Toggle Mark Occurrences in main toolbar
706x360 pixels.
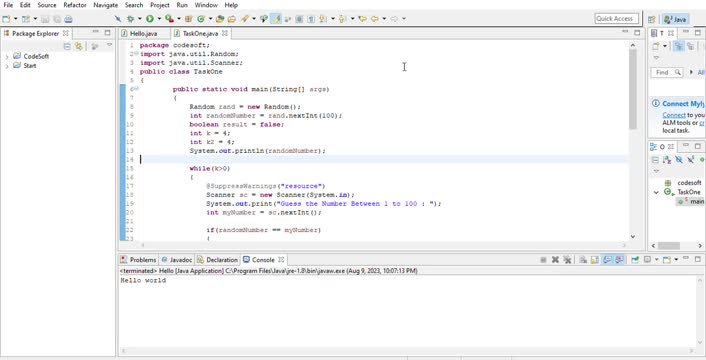(276, 19)
